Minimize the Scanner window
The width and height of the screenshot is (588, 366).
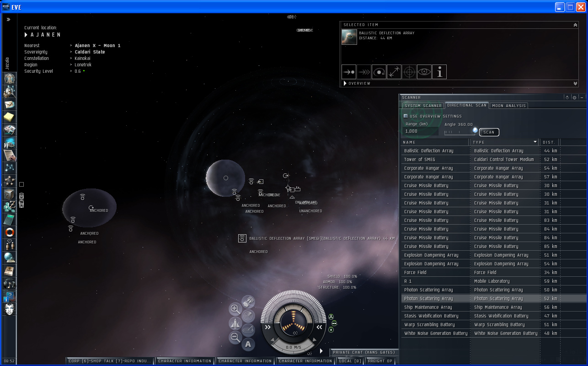pos(582,97)
